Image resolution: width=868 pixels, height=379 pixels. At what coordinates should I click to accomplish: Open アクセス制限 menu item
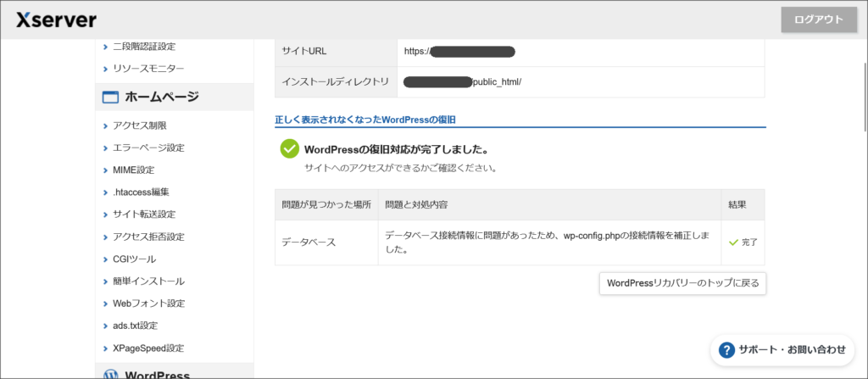140,125
